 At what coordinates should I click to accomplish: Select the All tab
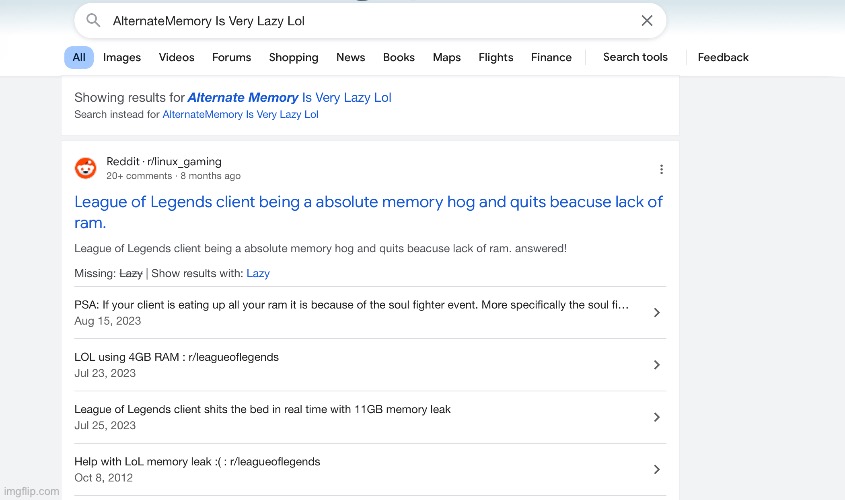(x=79, y=57)
